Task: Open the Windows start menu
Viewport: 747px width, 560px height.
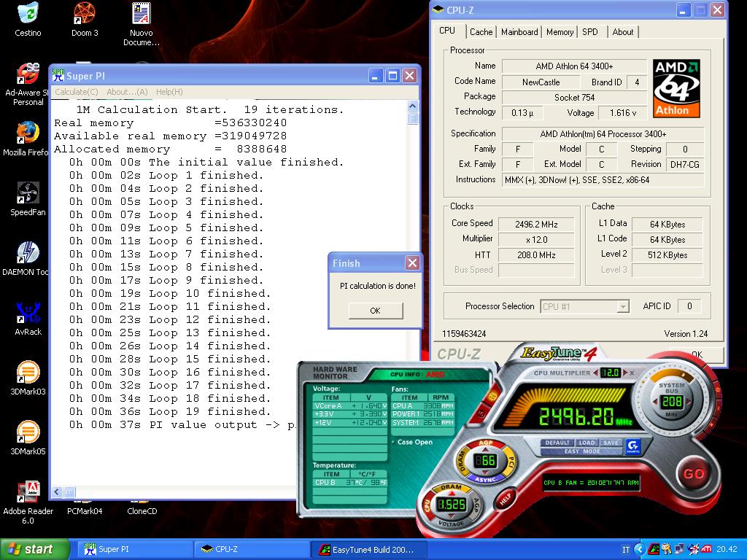Action: pyautogui.click(x=34, y=549)
